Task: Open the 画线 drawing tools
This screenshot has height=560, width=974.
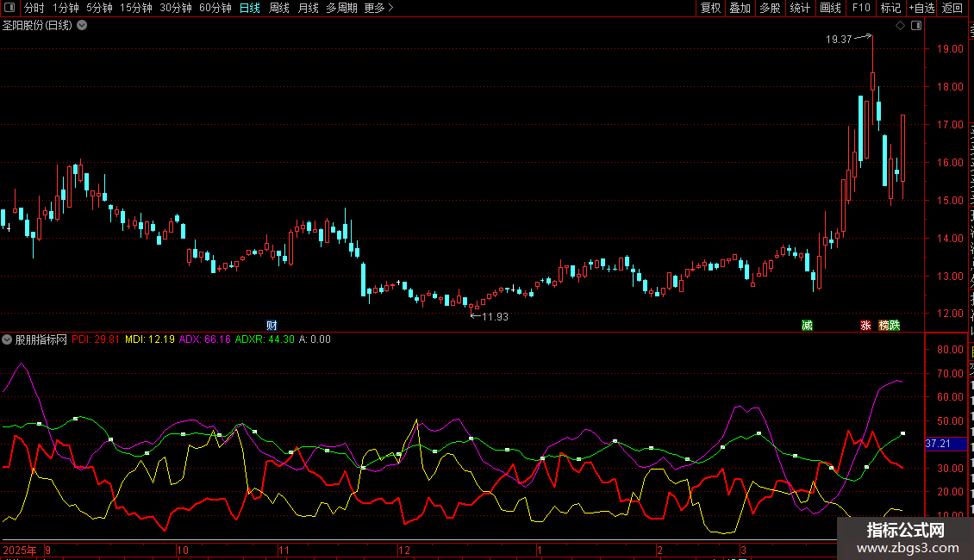Action: [830, 8]
